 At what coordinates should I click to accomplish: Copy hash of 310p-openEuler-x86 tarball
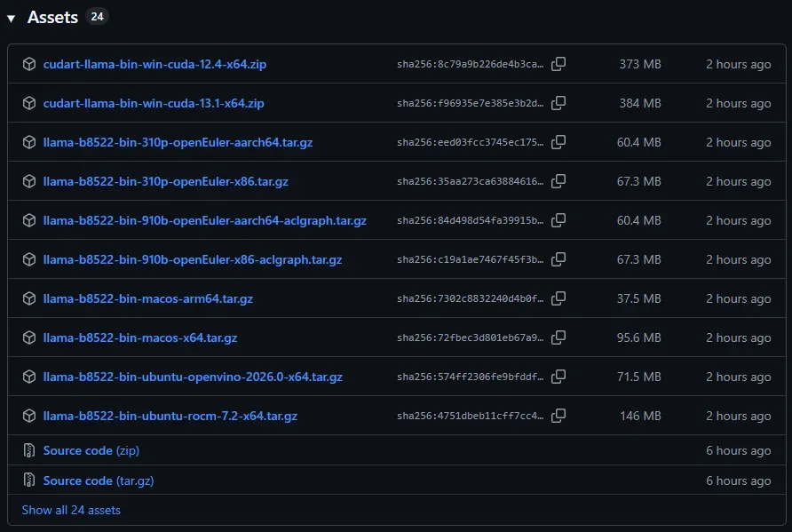(x=558, y=181)
